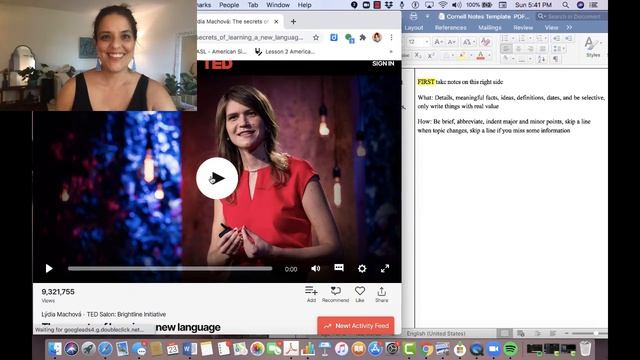Open Spotify from the Dock

pos(510,349)
